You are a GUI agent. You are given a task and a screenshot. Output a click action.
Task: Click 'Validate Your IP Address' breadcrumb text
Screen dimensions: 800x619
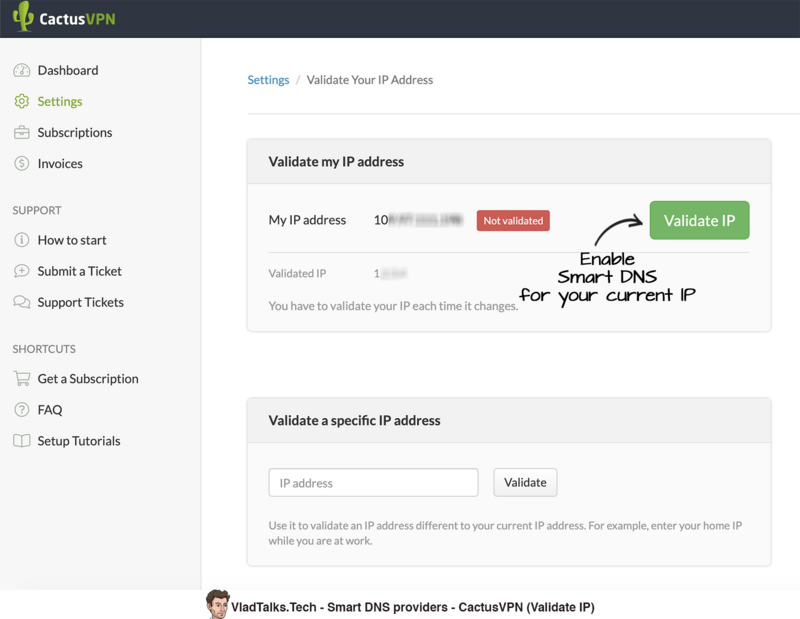[369, 80]
